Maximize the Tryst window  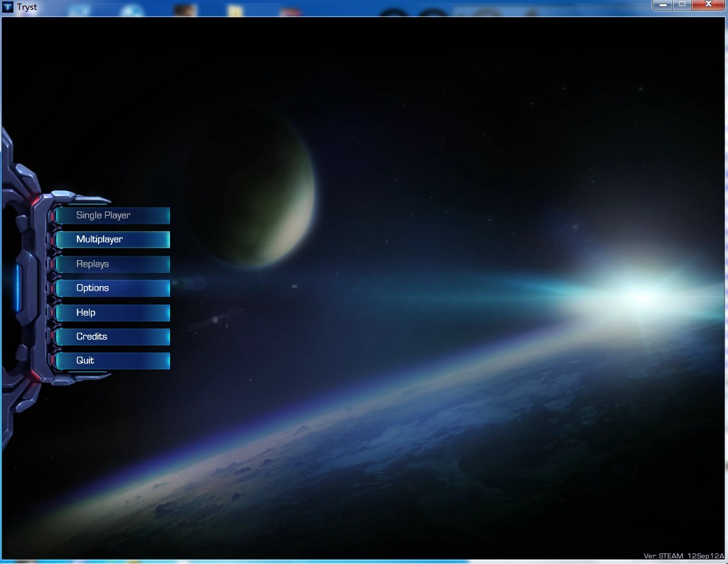click(x=682, y=5)
